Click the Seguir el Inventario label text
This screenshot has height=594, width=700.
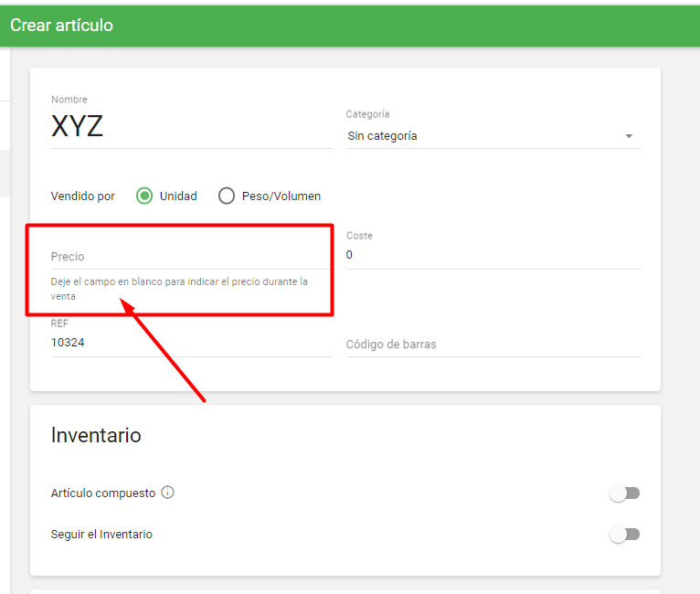click(101, 535)
